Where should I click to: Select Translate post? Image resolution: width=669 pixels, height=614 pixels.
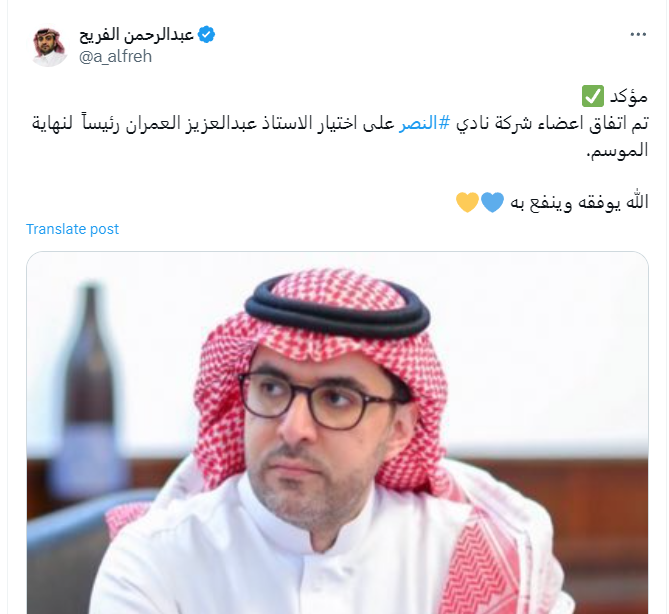pos(73,229)
